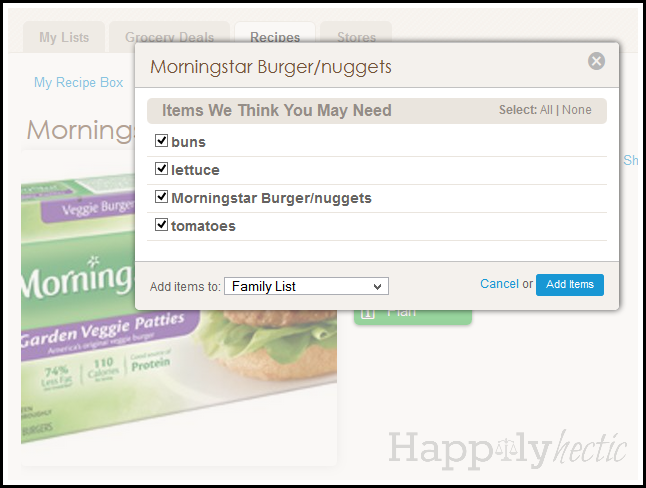Image resolution: width=646 pixels, height=488 pixels.
Task: Uncheck the tomatoes checkbox
Action: tap(161, 225)
